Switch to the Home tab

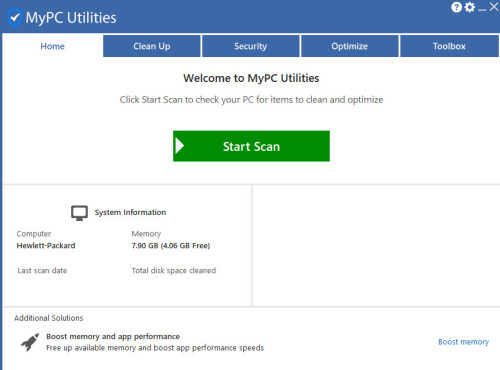point(52,46)
